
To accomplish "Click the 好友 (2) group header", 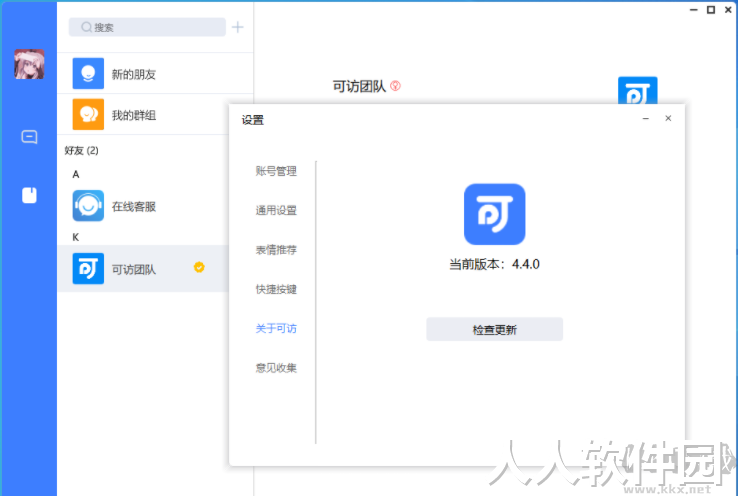I will pos(81,151).
